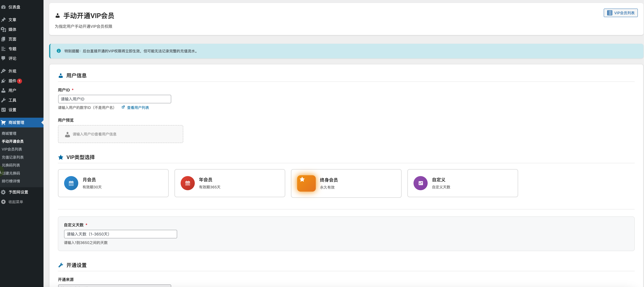The height and width of the screenshot is (287, 644).
Task: Go to 充值记录列表 submenu
Action: pyautogui.click(x=13, y=157)
